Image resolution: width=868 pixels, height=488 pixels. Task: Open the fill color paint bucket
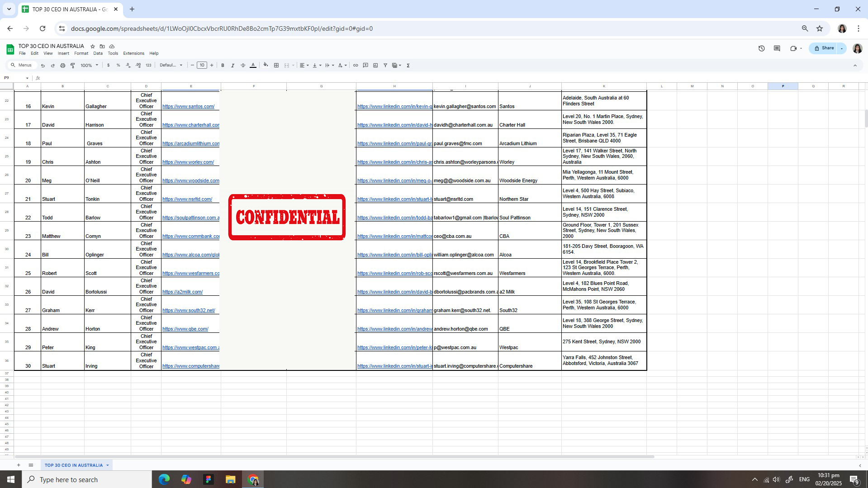click(266, 66)
